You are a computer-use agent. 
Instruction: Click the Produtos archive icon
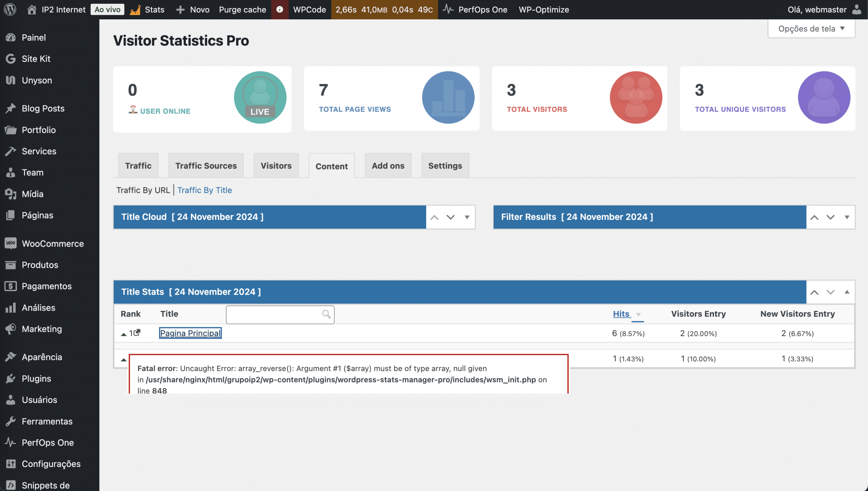click(x=11, y=265)
